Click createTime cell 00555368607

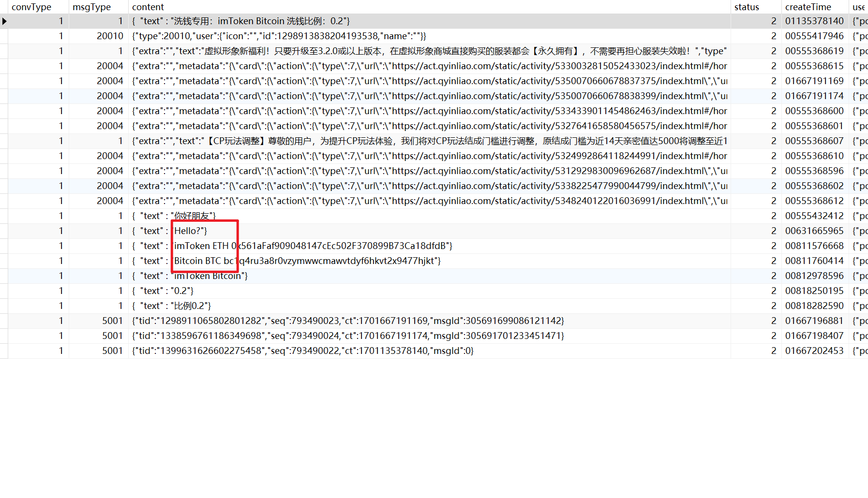[815, 141]
